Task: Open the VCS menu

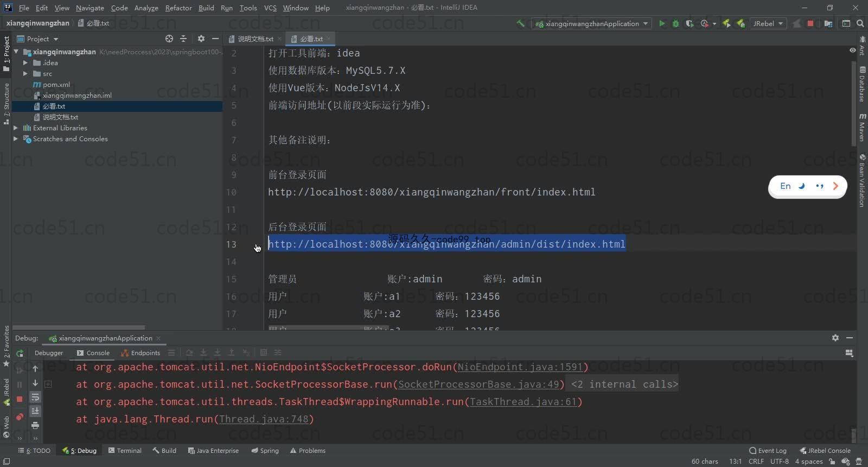Action: tap(270, 8)
